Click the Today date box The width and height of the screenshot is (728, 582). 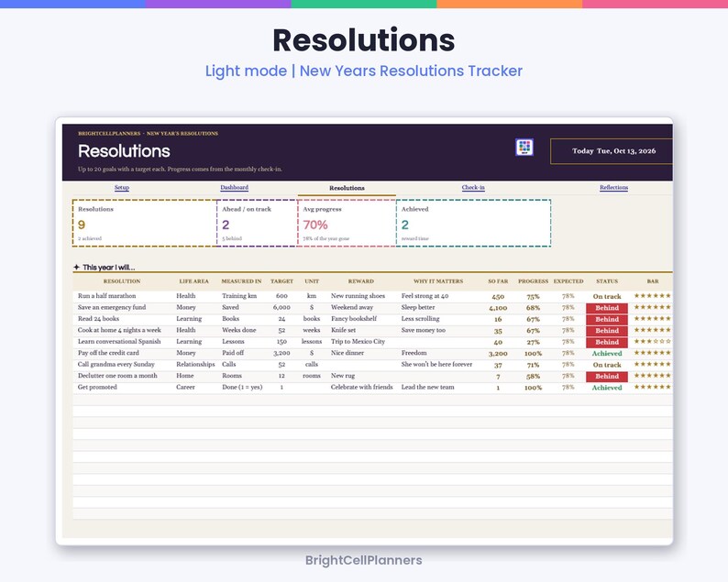pyautogui.click(x=612, y=151)
